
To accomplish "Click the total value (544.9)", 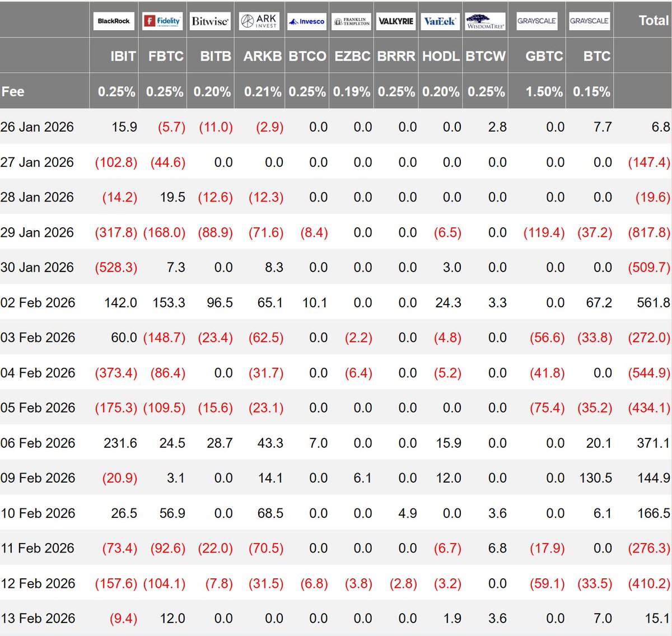I will coord(649,373).
